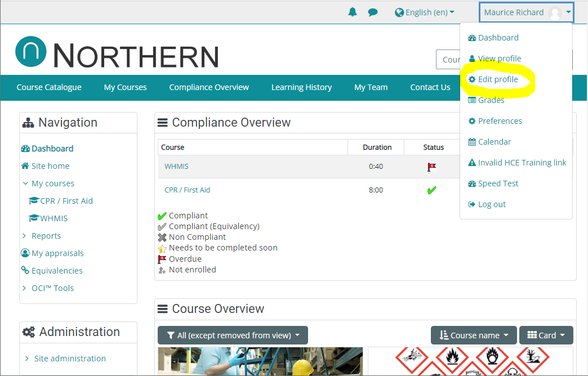Change the Card view dropdown
Screen dimensions: 588x376
[546, 335]
